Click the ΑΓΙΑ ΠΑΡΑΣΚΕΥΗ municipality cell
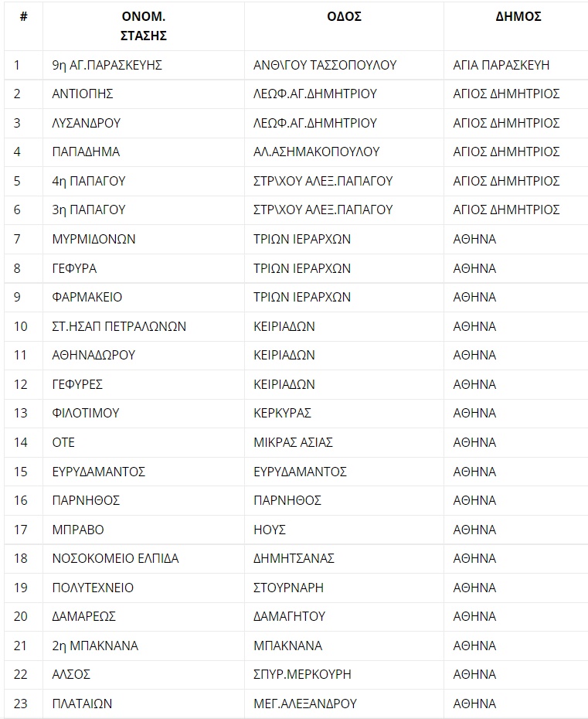 (x=516, y=65)
